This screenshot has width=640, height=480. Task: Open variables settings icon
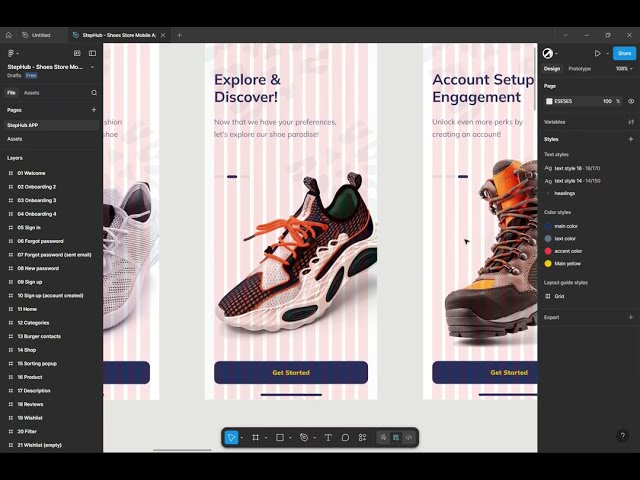(631, 122)
